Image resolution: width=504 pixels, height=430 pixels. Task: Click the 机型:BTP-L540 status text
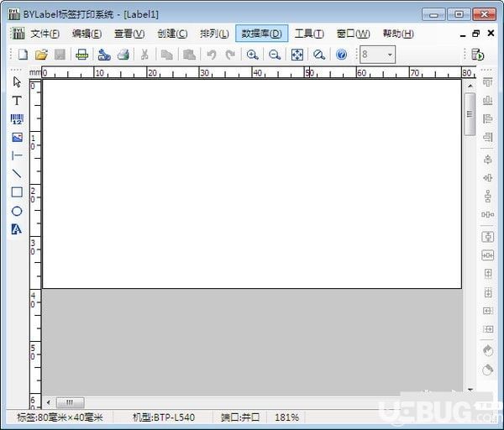[164, 417]
